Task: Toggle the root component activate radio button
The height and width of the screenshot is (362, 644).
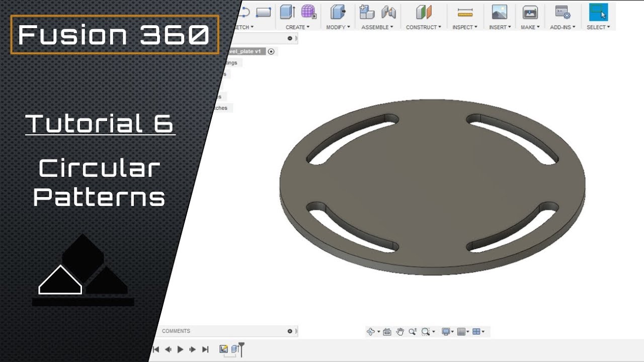Action: [271, 51]
